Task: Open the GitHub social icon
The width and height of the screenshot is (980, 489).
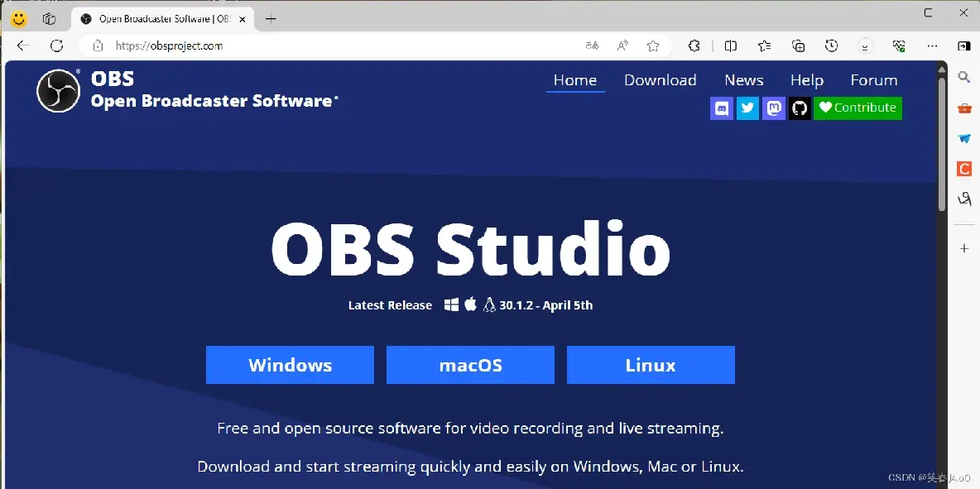Action: pos(800,108)
